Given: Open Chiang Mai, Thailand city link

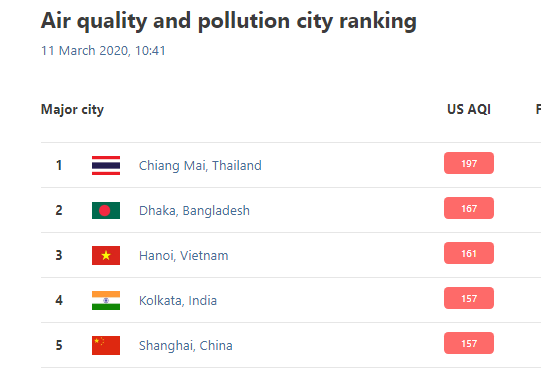Looking at the screenshot, I should tap(200, 166).
